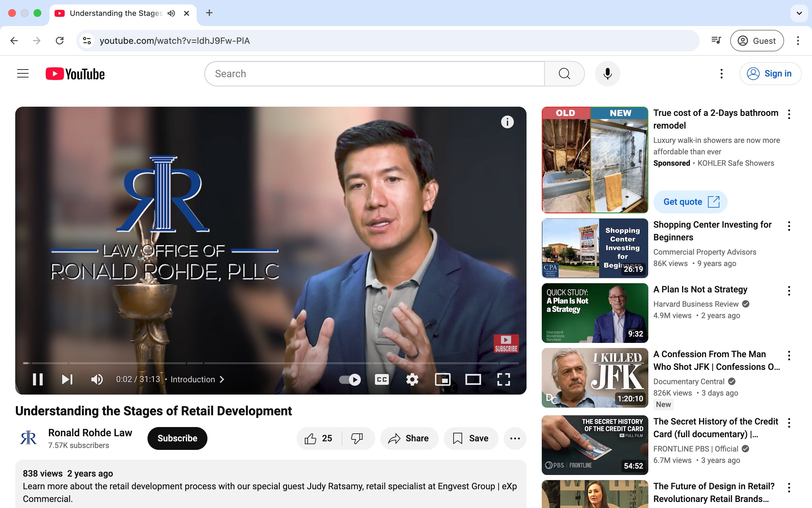The width and height of the screenshot is (812, 508).
Task: Open Secret History of Credit Card thumbnail
Action: 595,445
